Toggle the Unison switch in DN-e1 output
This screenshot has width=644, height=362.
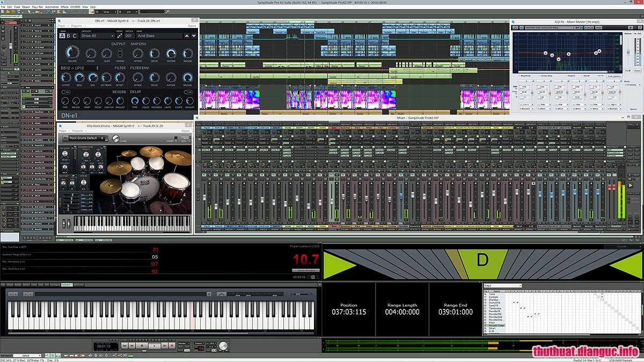[x=120, y=54]
